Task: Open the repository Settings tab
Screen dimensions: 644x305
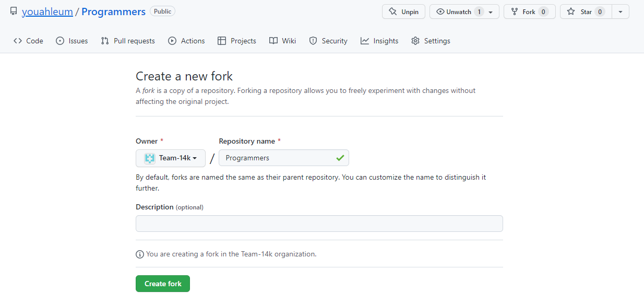Action: [431, 41]
